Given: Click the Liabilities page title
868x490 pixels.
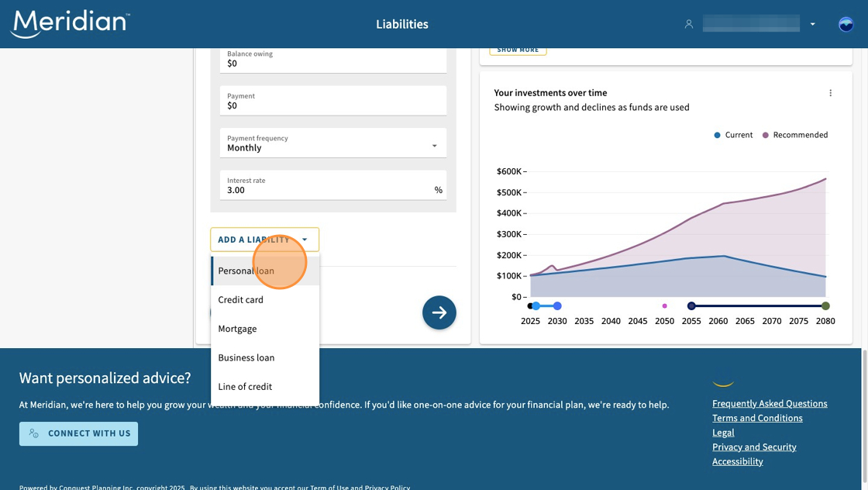Looking at the screenshot, I should coord(402,24).
